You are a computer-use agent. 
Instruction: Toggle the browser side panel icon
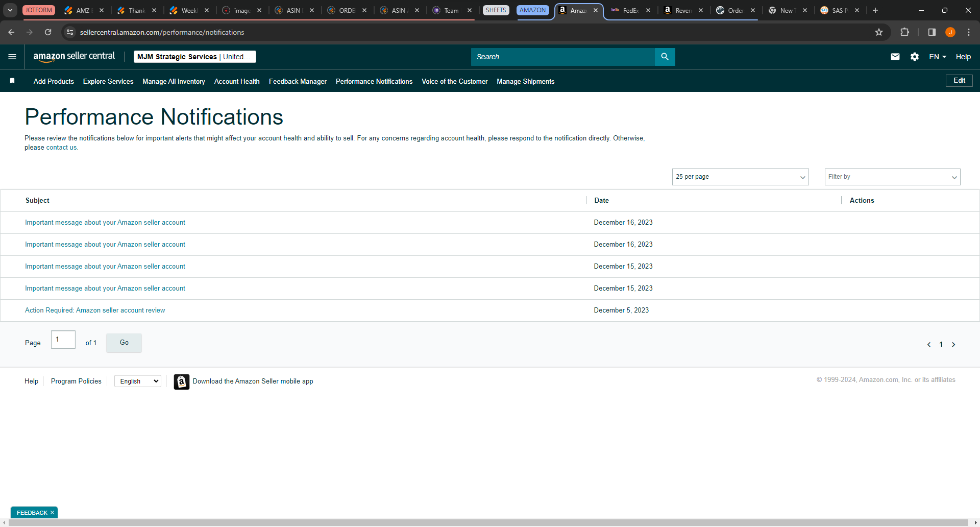pyautogui.click(x=932, y=32)
